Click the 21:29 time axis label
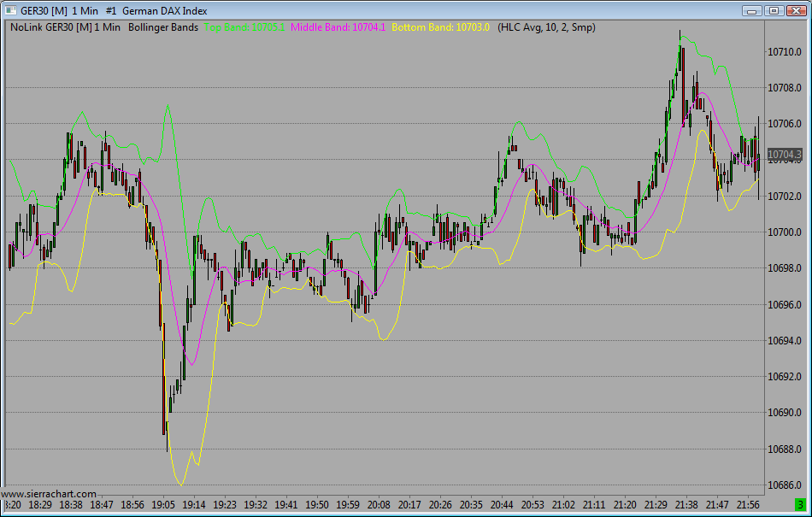Screen dimensions: 812x517 pos(656,504)
